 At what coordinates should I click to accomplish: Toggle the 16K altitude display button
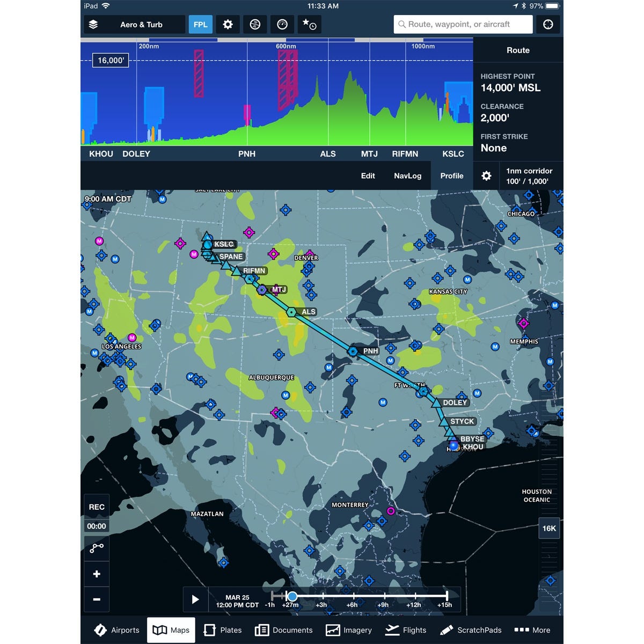pos(549,528)
